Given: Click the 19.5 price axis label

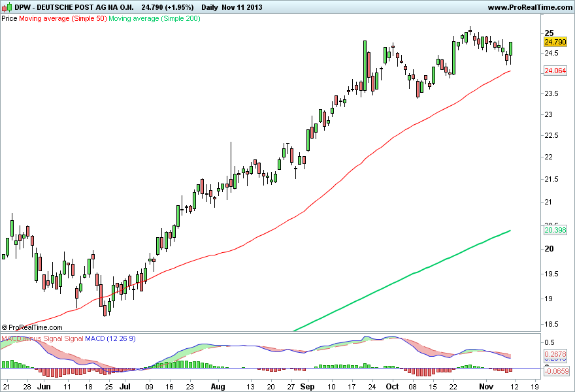Looking at the screenshot, I should click(551, 274).
